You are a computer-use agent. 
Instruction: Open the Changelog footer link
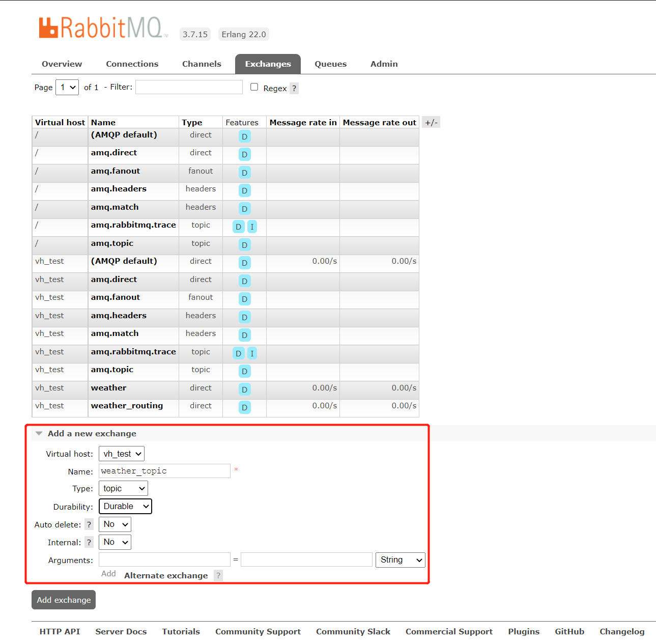pos(622,631)
